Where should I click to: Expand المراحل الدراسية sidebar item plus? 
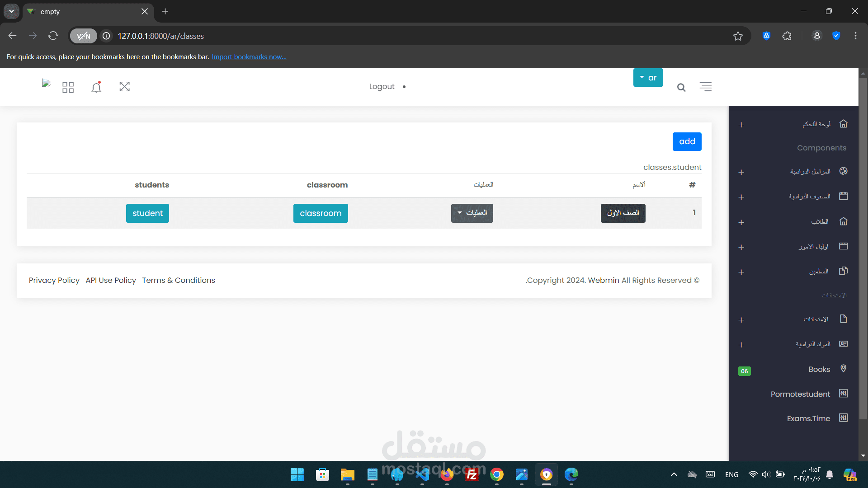741,172
